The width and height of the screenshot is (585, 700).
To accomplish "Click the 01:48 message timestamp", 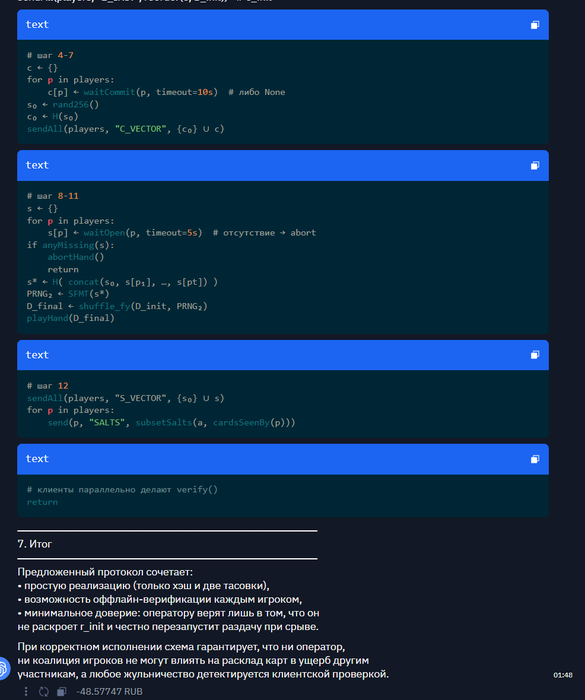I will point(563,675).
